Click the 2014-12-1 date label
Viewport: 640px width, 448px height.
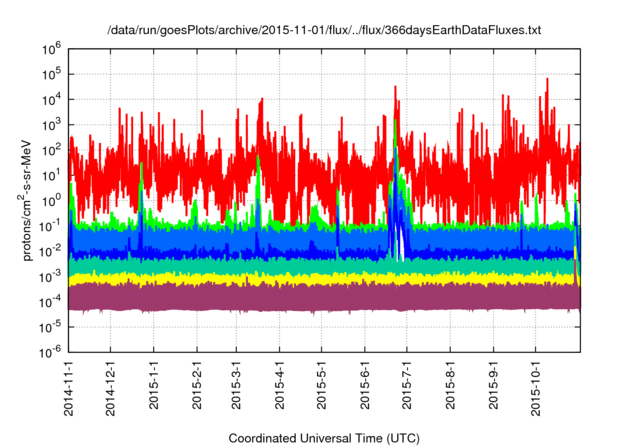(111, 388)
